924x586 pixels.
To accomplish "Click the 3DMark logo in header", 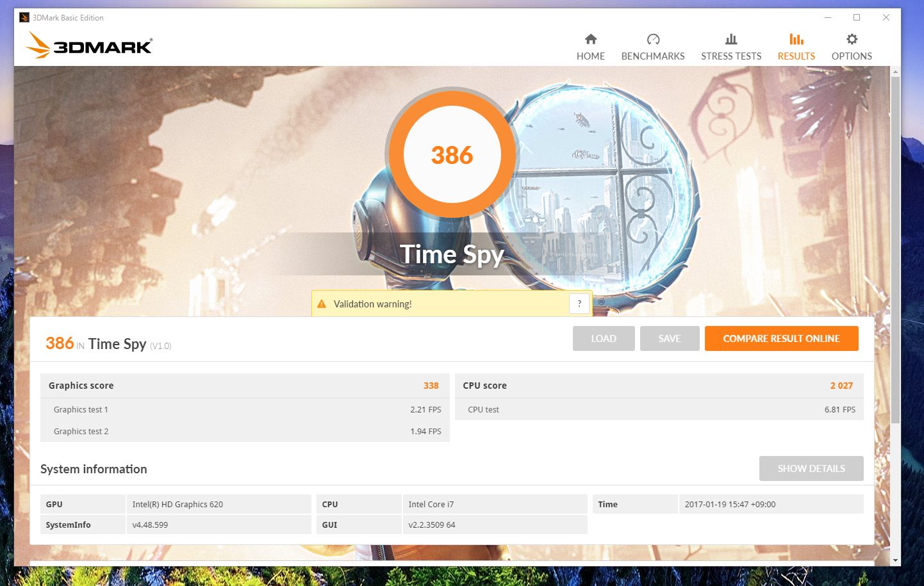I will tap(90, 45).
